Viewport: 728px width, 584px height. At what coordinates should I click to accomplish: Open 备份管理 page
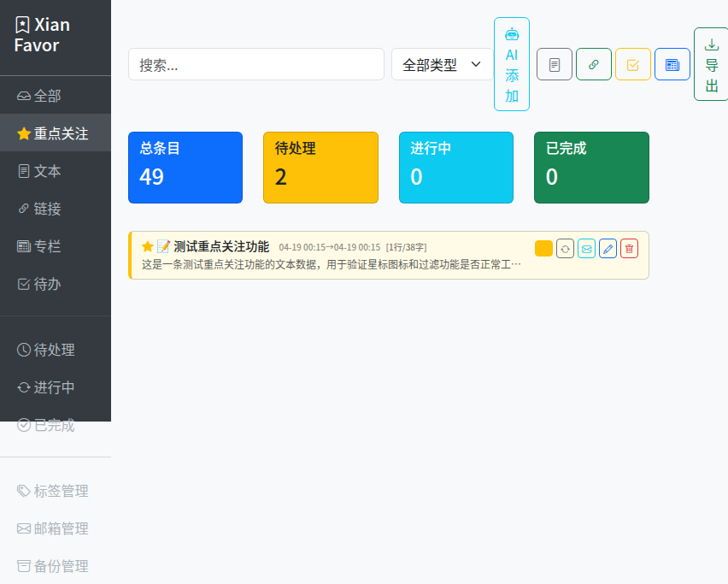pyautogui.click(x=56, y=566)
